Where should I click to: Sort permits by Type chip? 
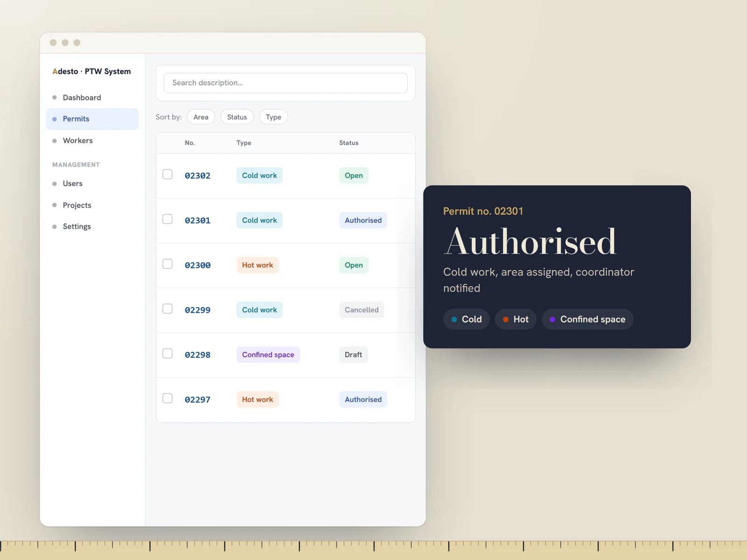(x=273, y=117)
